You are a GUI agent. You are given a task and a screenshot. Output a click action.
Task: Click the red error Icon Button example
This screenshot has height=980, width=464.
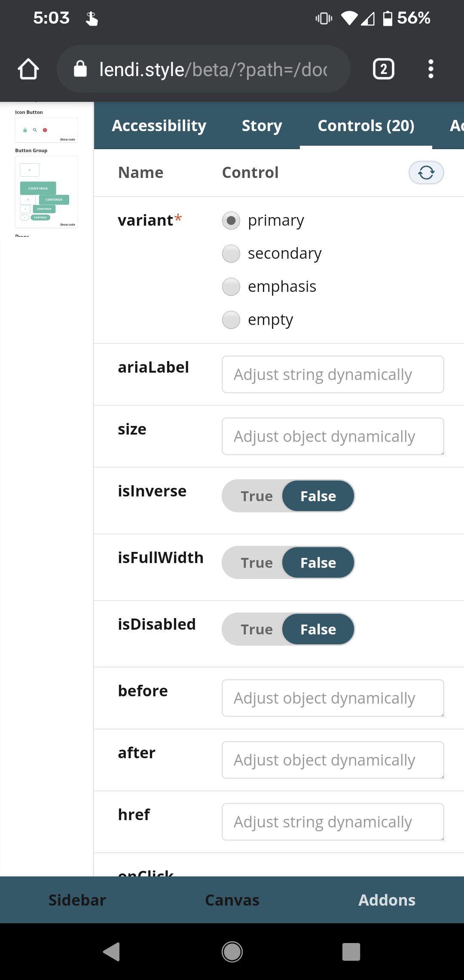[x=45, y=130]
